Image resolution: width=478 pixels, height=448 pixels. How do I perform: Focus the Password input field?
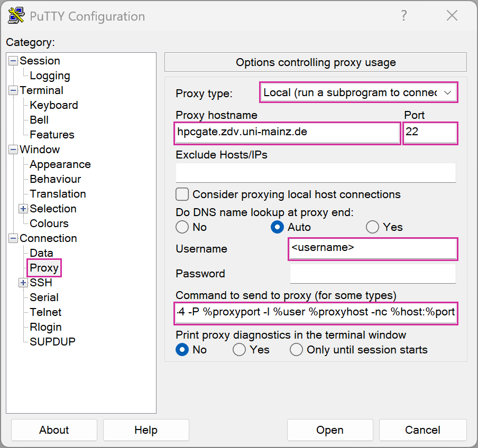[372, 274]
